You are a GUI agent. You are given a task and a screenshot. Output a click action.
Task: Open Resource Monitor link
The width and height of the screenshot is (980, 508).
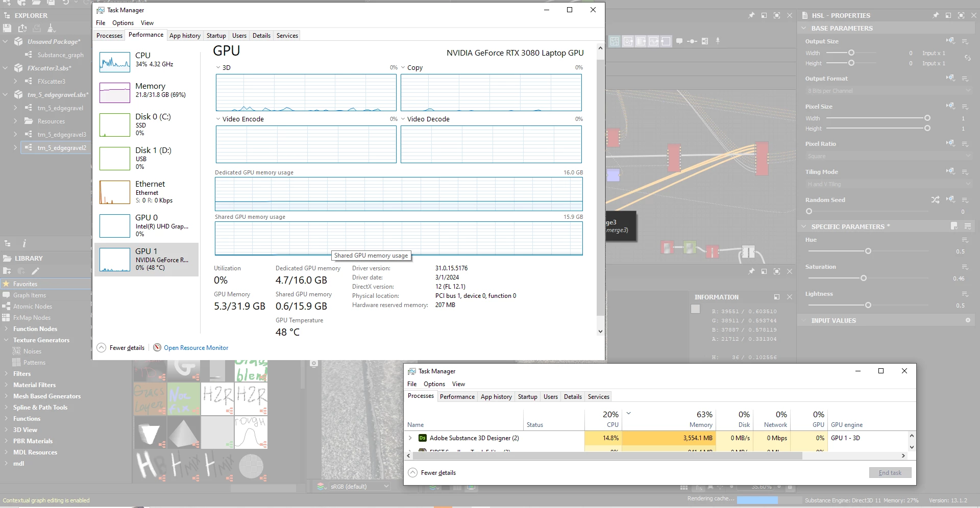(196, 348)
